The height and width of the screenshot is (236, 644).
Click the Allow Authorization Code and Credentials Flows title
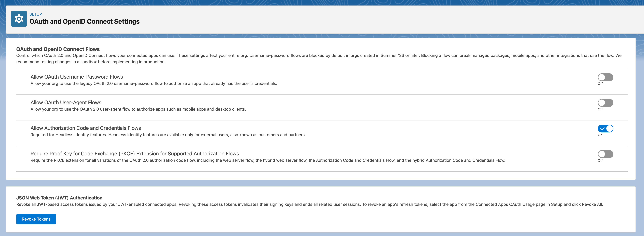pyautogui.click(x=86, y=128)
